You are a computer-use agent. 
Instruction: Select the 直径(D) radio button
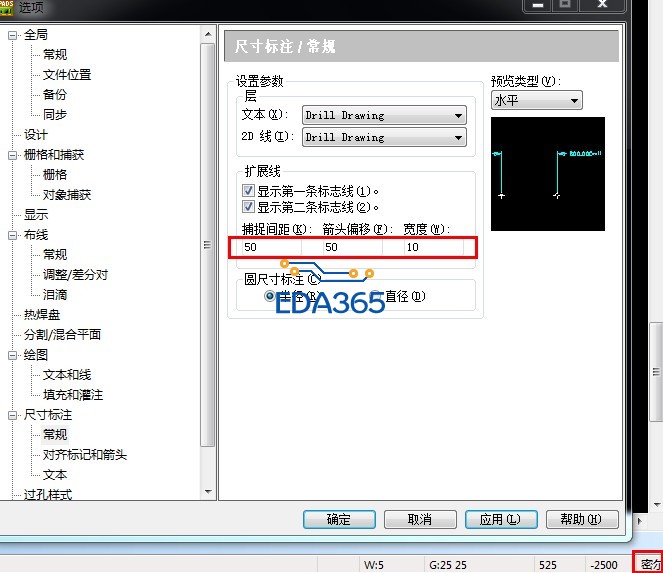pyautogui.click(x=375, y=296)
